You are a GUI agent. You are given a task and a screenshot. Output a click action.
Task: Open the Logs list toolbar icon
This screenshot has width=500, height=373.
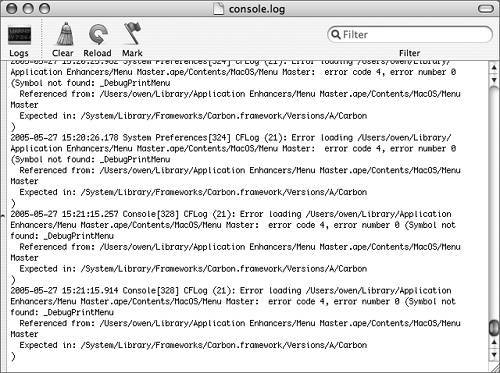point(19,35)
